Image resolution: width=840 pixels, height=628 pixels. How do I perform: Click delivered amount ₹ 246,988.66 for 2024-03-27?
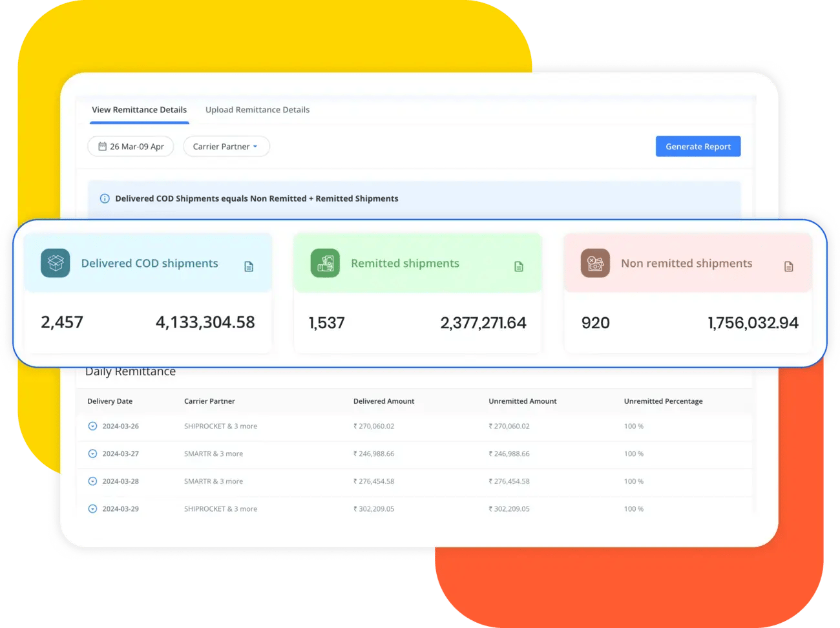(373, 454)
